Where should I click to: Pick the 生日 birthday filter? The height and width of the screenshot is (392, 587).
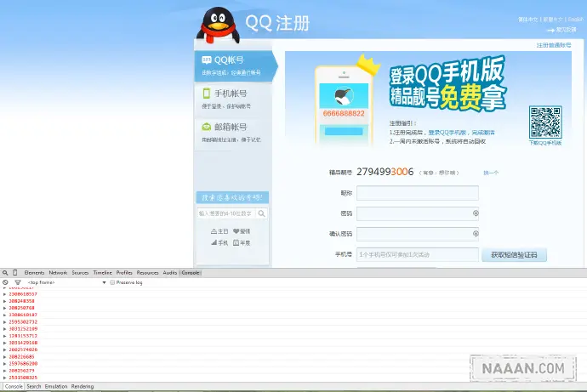tap(219, 231)
